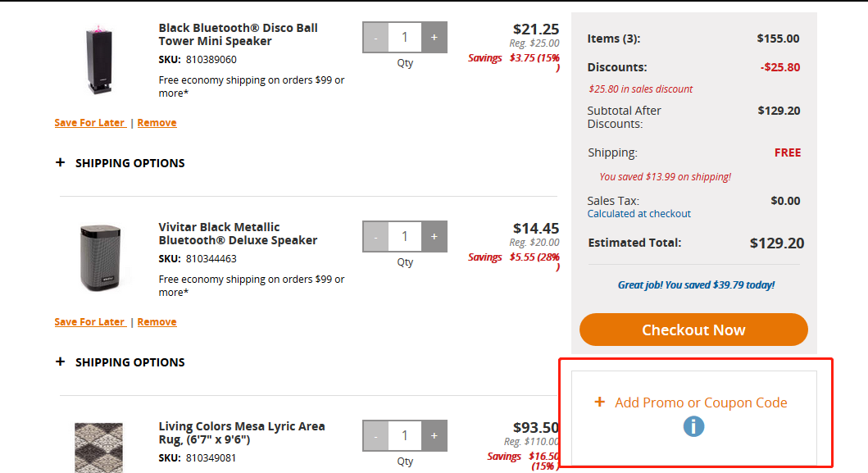Decrease quantity of Vivitar Deluxe Speaker
The width and height of the screenshot is (868, 473).
376,236
